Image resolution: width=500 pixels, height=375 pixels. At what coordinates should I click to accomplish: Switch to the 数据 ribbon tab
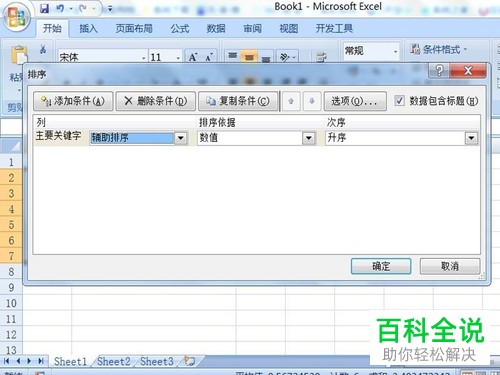point(216,29)
